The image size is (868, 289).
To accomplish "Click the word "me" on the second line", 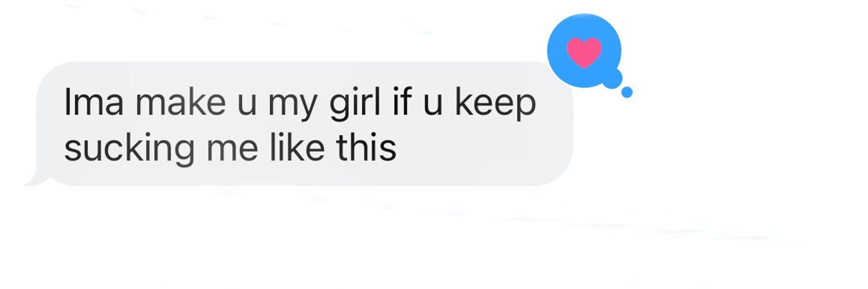I will [x=232, y=151].
